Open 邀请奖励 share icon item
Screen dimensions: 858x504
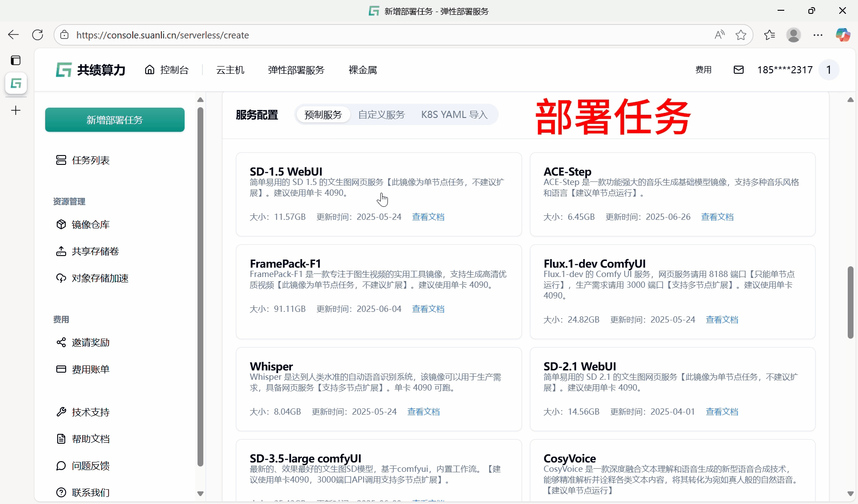click(90, 342)
